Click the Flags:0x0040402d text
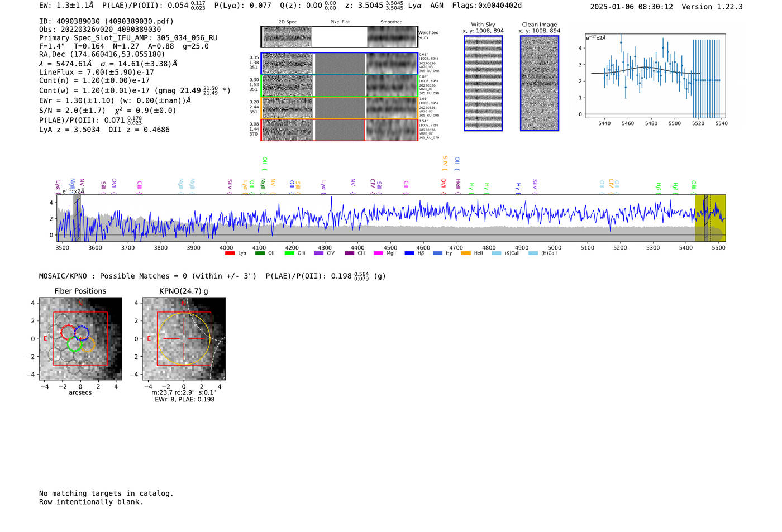 [x=487, y=6]
